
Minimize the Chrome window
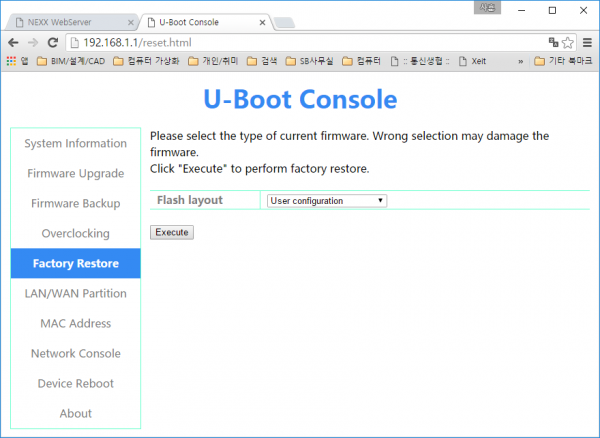pyautogui.click(x=521, y=10)
